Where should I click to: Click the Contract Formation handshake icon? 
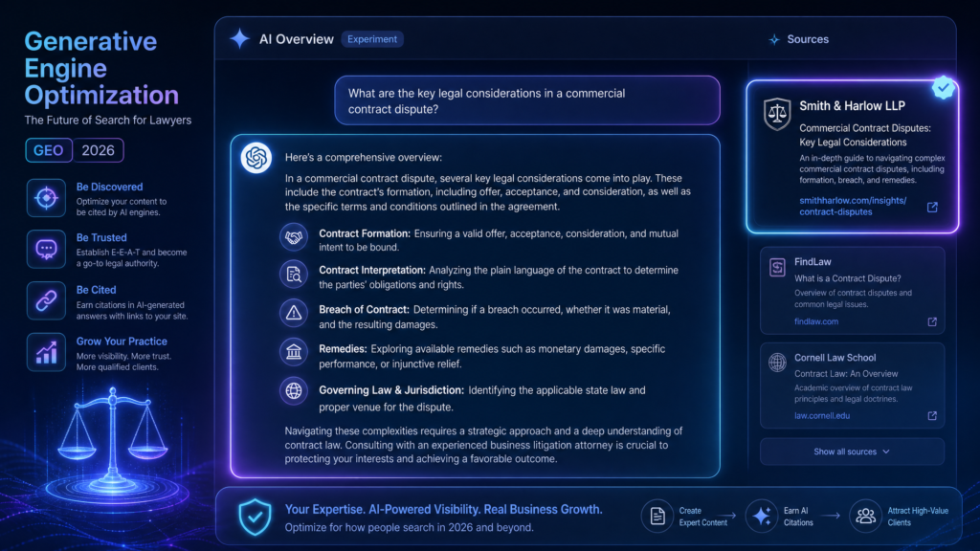[x=294, y=237]
